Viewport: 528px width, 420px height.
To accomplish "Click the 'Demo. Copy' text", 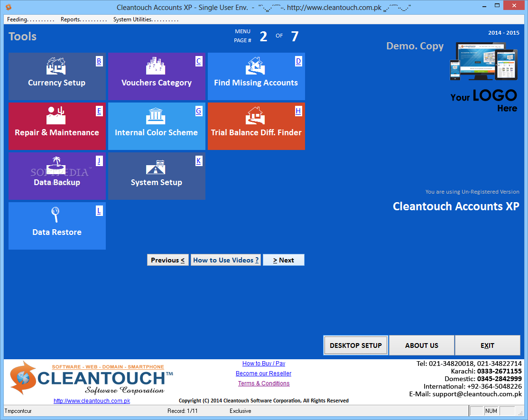I will pos(415,46).
